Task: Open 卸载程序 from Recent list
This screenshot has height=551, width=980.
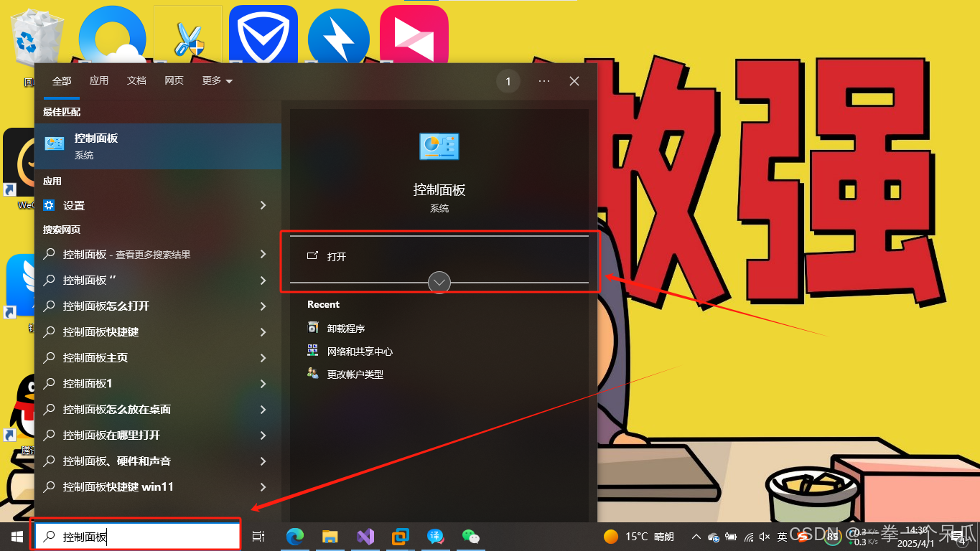Action: click(x=346, y=328)
